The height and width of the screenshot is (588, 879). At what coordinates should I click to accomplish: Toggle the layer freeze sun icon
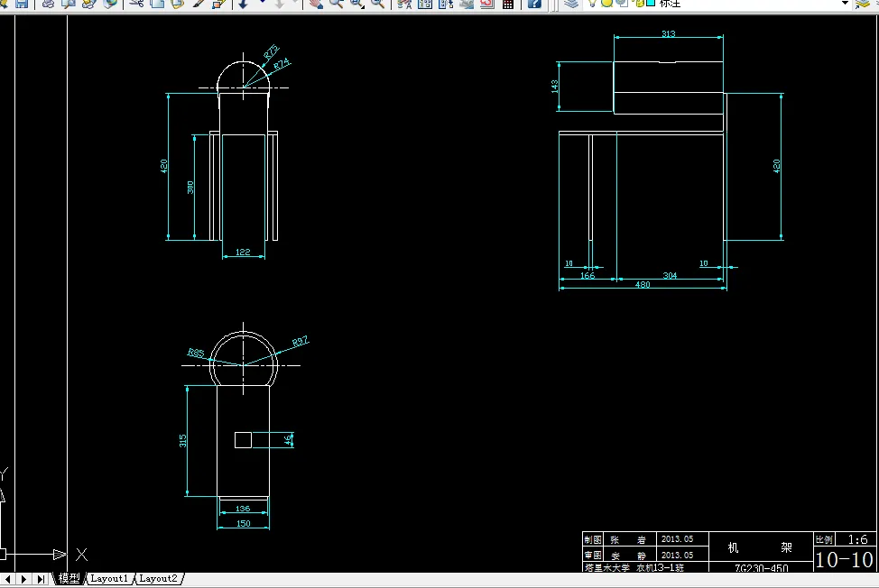click(x=607, y=3)
